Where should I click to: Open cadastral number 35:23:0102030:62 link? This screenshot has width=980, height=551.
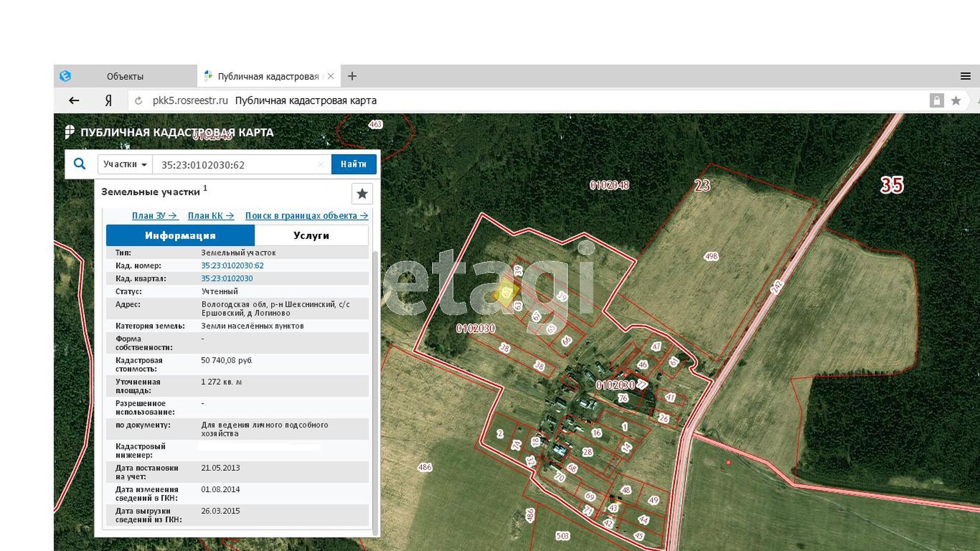[232, 266]
